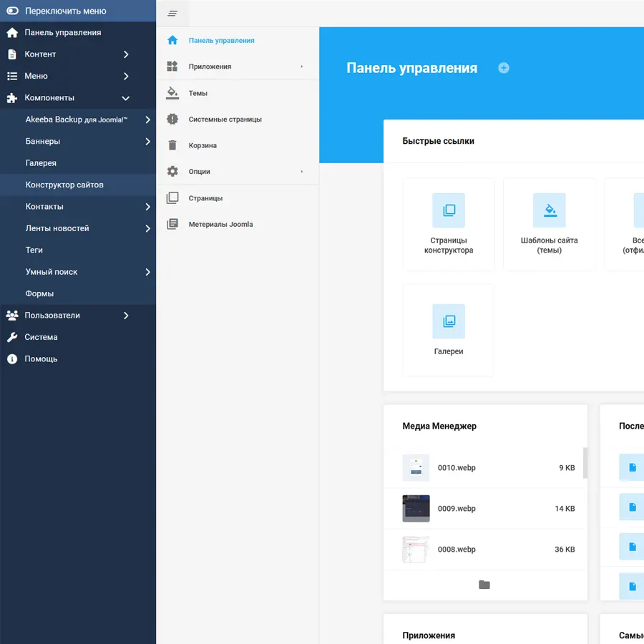
Task: Expand the Опции submenu arrow
Action: (x=302, y=172)
